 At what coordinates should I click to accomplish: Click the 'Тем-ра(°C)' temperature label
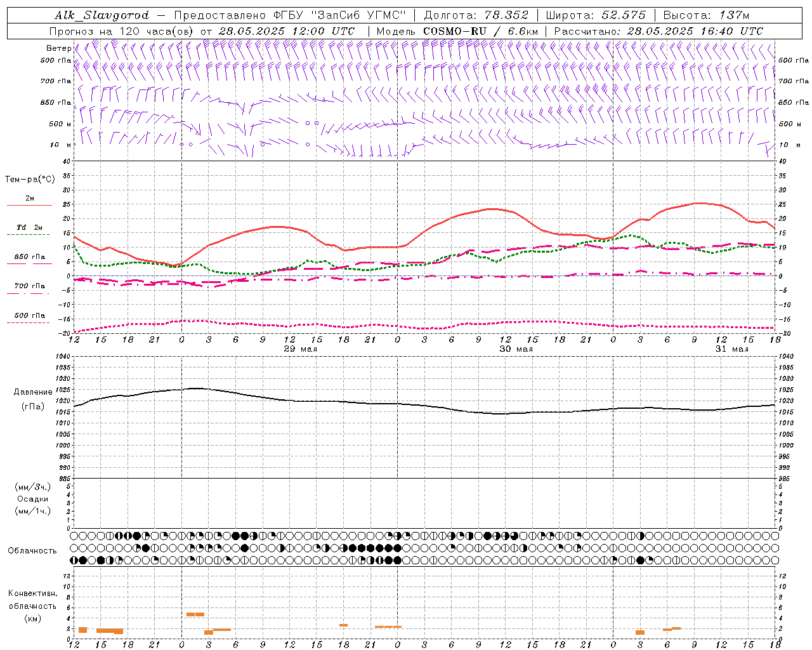click(x=30, y=180)
